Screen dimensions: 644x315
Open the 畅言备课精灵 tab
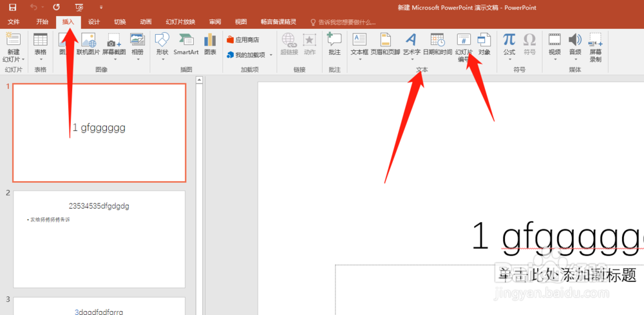(x=278, y=22)
